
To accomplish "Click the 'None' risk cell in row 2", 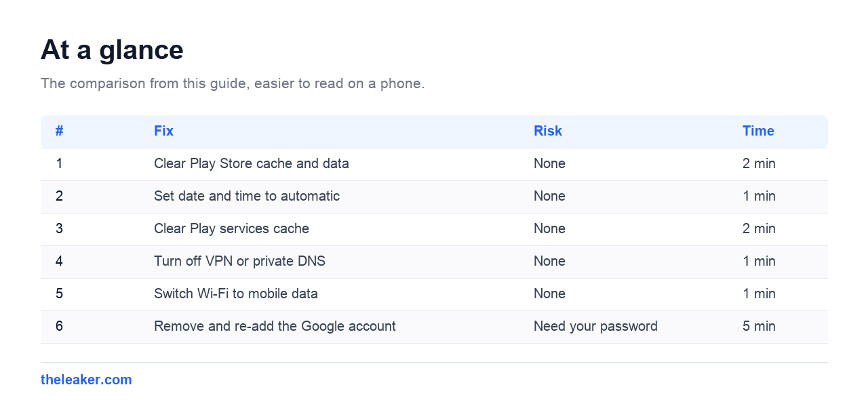I will click(x=549, y=196).
